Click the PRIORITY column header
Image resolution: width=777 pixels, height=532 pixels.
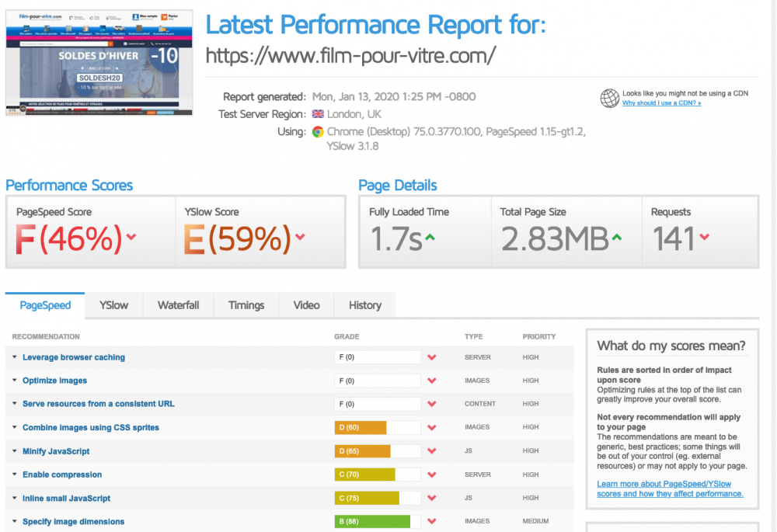[x=539, y=337]
